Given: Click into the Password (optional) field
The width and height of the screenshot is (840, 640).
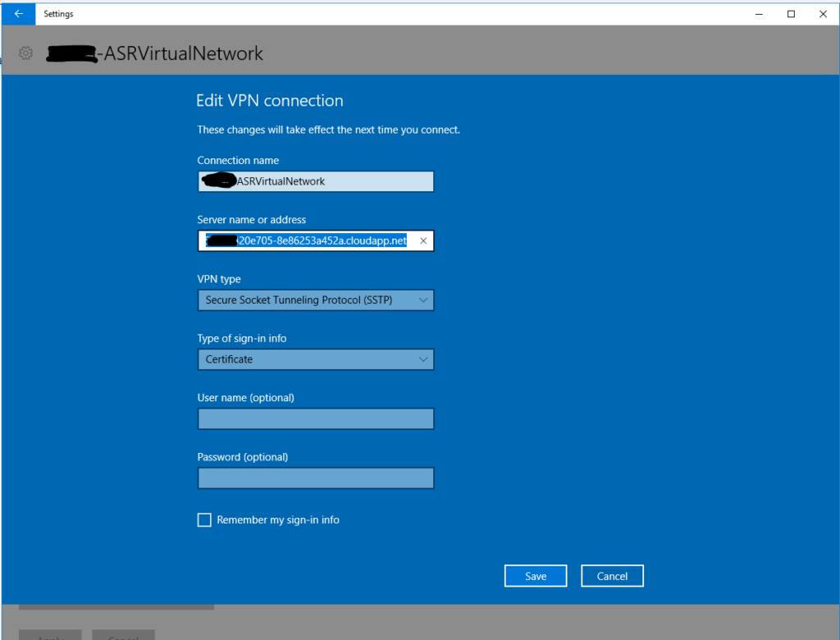Looking at the screenshot, I should pyautogui.click(x=315, y=478).
